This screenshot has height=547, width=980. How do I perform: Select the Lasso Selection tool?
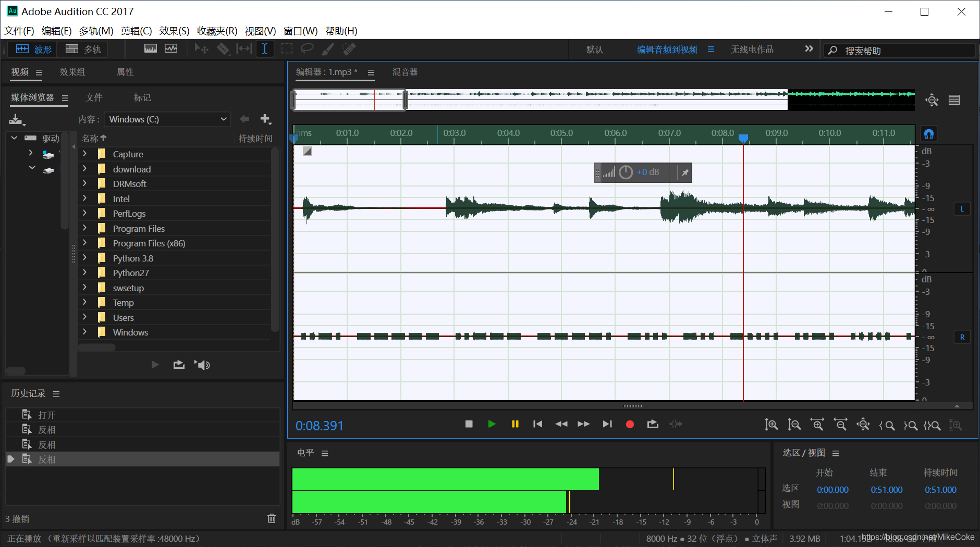pos(307,49)
